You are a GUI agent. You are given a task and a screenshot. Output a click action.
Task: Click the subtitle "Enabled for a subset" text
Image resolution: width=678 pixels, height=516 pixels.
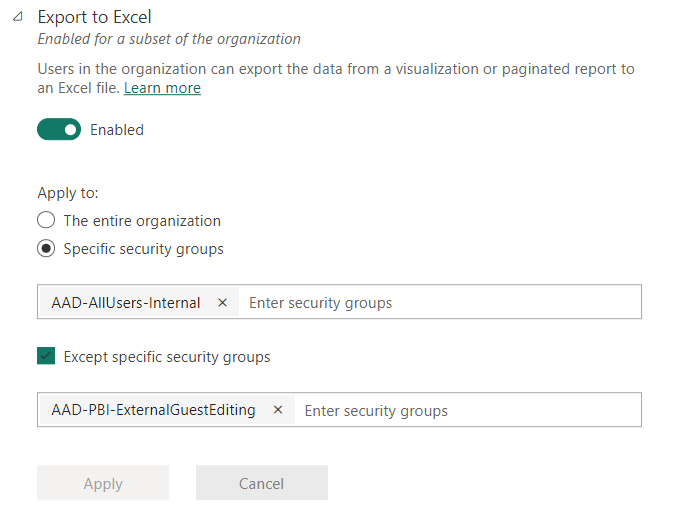[x=169, y=39]
